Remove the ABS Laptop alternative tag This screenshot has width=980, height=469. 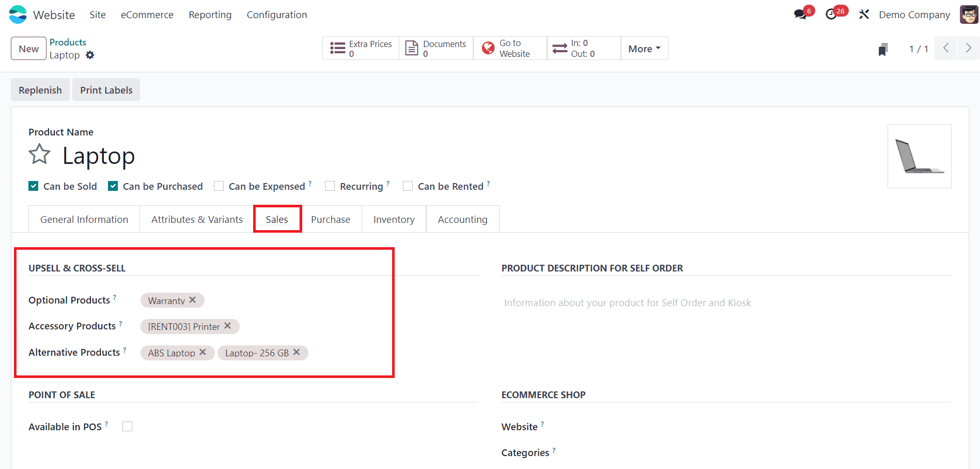coord(203,352)
